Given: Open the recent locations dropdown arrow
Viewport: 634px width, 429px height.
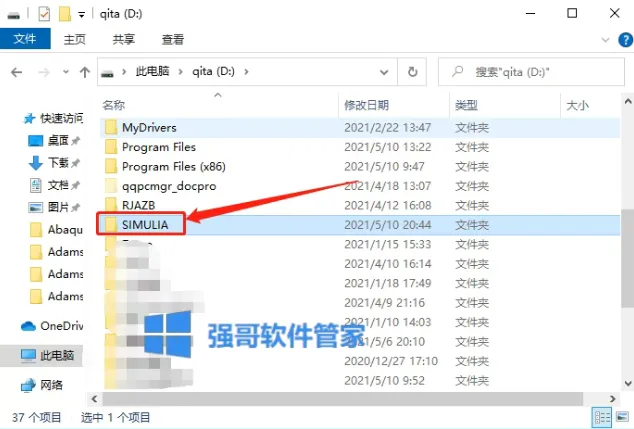Looking at the screenshot, I should pos(66,72).
